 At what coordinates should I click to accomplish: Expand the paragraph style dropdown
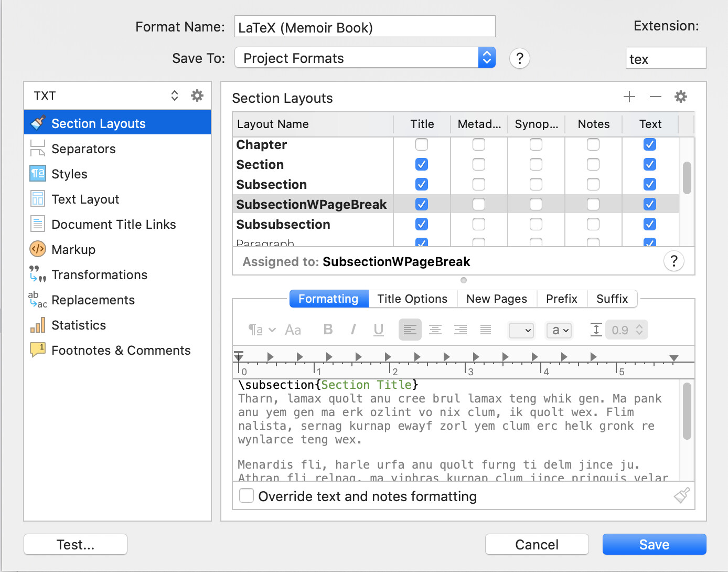point(262,330)
